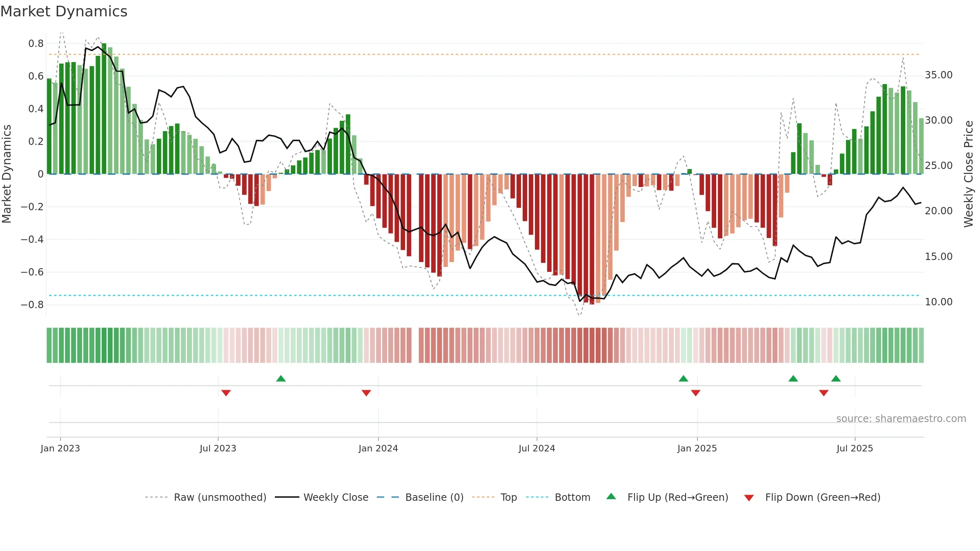
Task: Click the 35.00 price axis tick
Action: [x=939, y=75]
